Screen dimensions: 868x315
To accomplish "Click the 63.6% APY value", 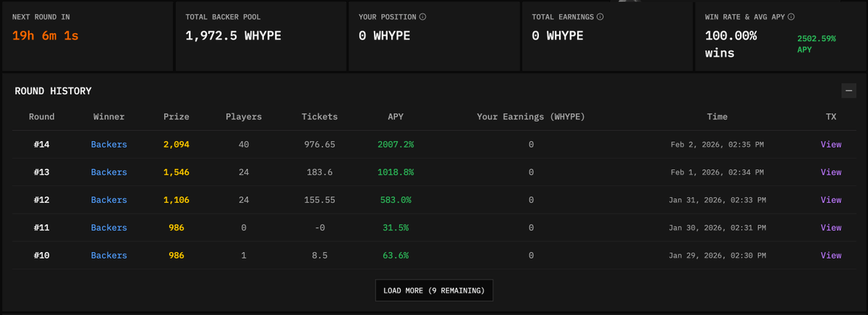I will (396, 255).
